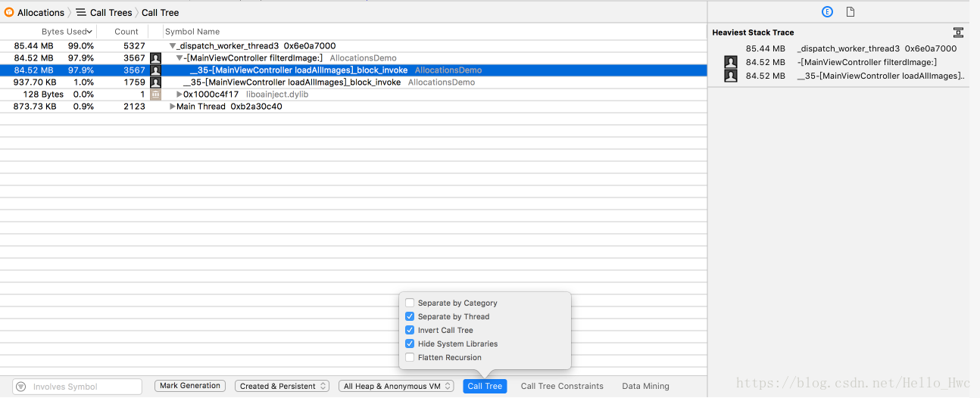The height and width of the screenshot is (398, 980).
Task: Click the Bytes Used column sort arrow
Action: point(90,32)
